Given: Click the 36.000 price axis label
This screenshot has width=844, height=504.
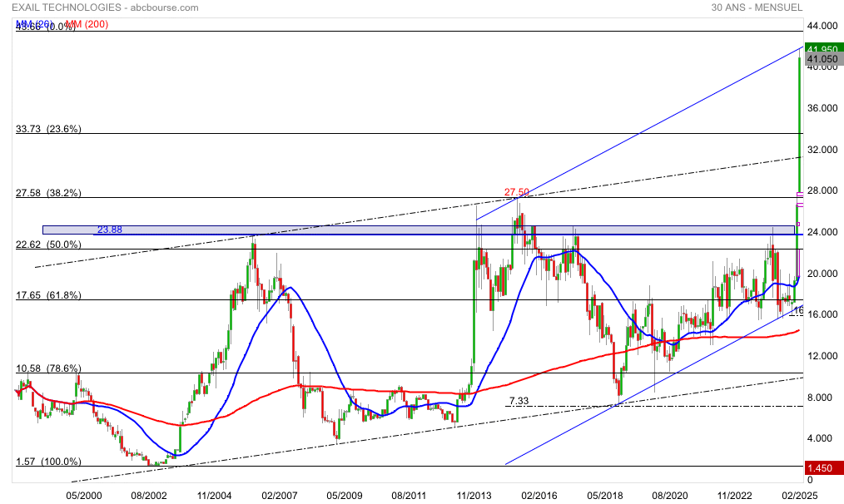Looking at the screenshot, I should tap(822, 108).
